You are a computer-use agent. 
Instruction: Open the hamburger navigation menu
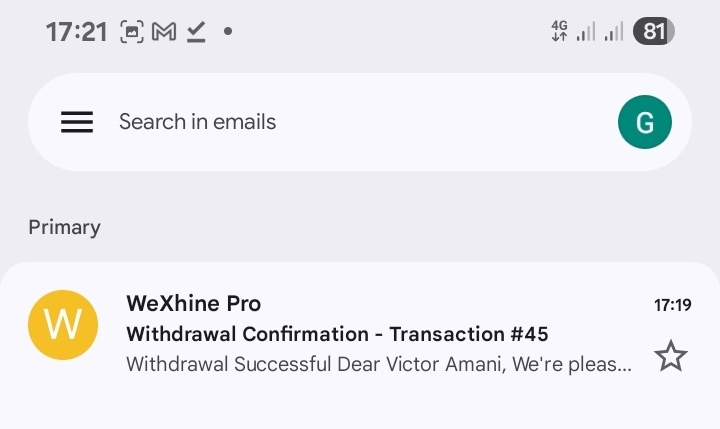(77, 122)
